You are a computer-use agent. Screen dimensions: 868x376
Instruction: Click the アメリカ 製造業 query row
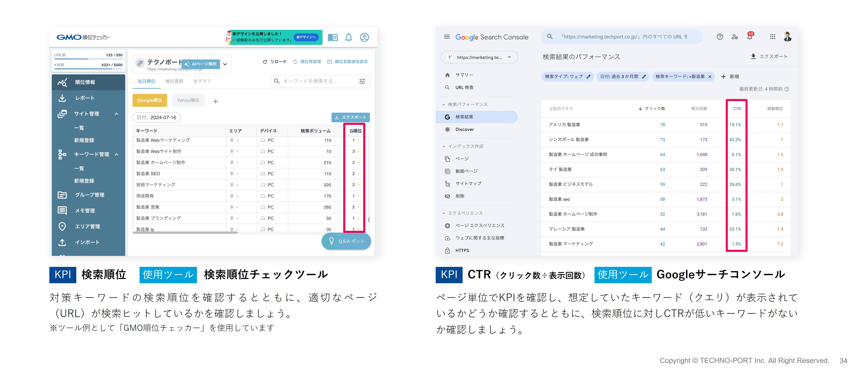coord(666,125)
